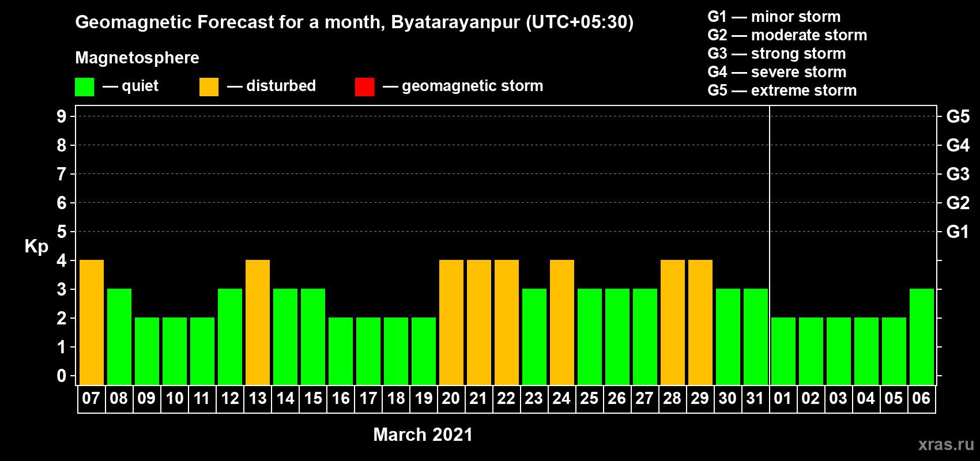Image resolution: width=980 pixels, height=461 pixels.
Task: Click the 'G4 — severe storm' legend line
Action: point(777,72)
